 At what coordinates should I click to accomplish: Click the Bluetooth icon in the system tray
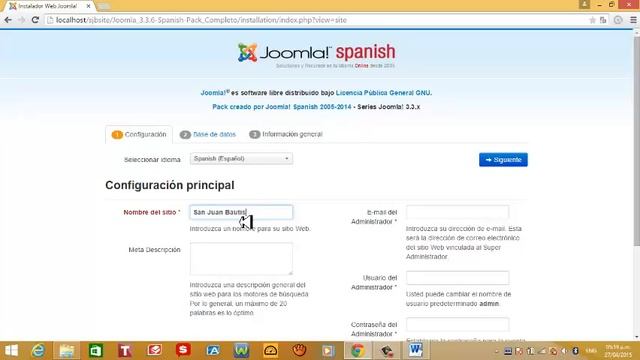click(x=576, y=351)
